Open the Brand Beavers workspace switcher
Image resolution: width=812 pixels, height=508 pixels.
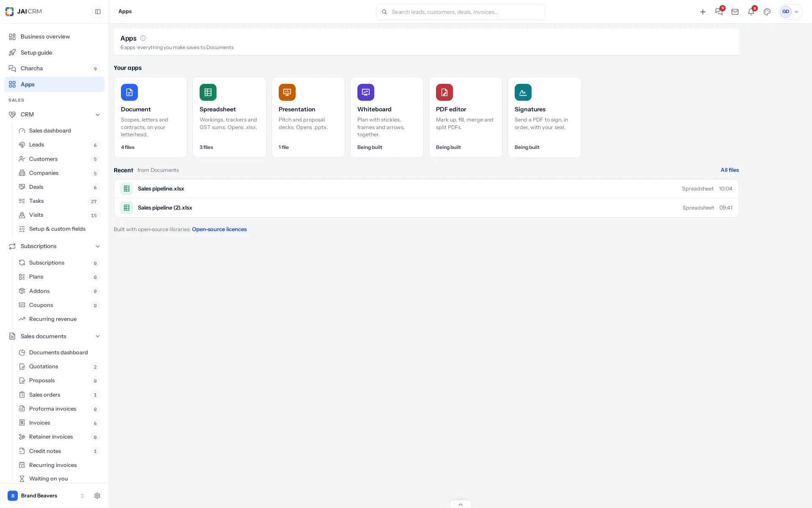[46, 496]
